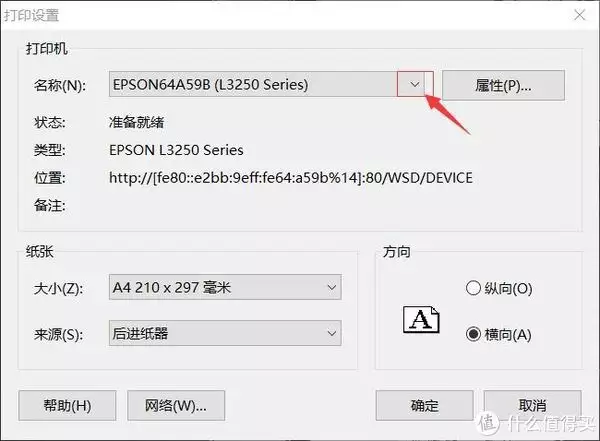Click the page orientation preview icon

click(421, 319)
